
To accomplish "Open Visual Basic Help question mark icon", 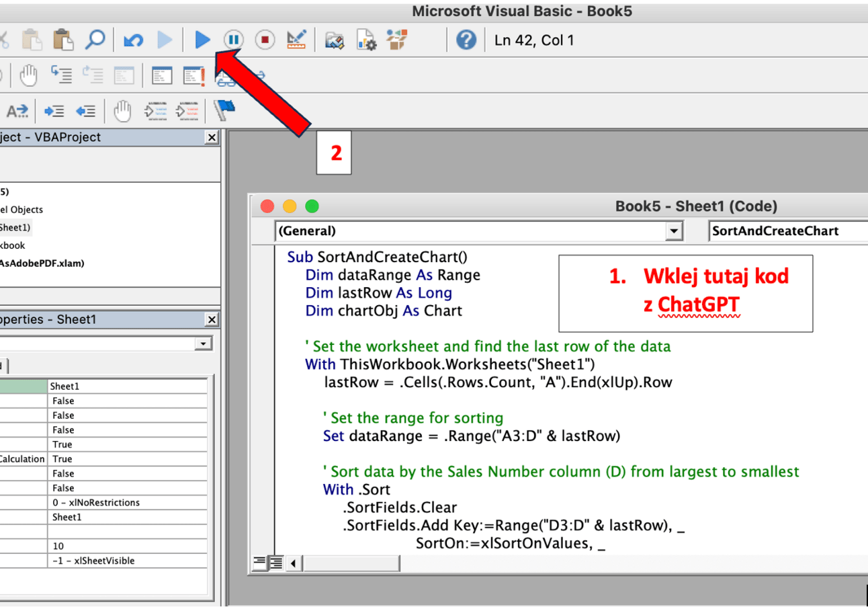I will coord(466,40).
